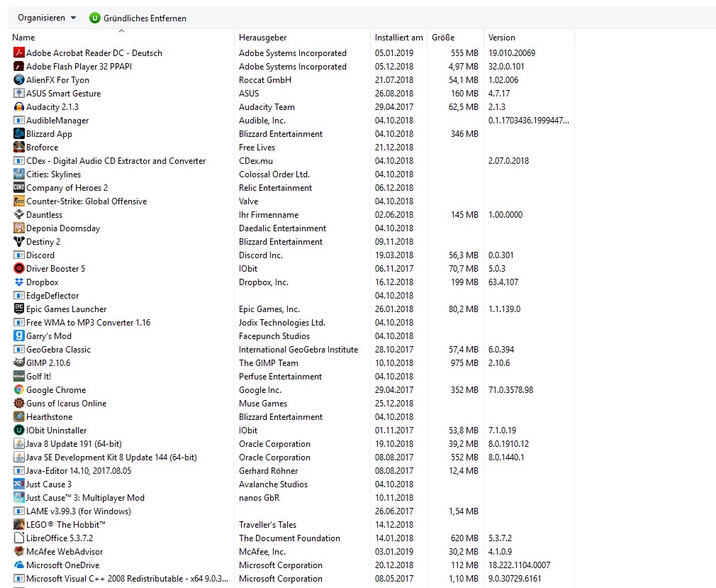Click the LibreOffice 5.3.7.2 document icon

click(18, 538)
